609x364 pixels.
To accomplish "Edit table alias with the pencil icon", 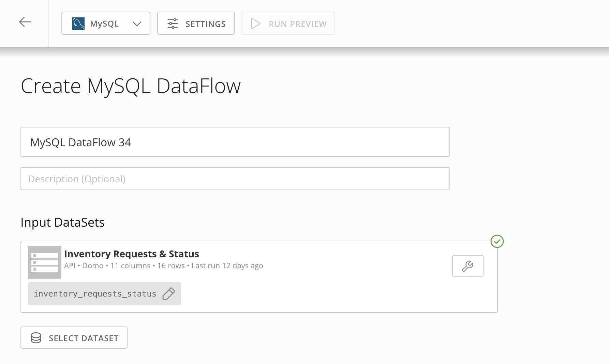I will [169, 293].
